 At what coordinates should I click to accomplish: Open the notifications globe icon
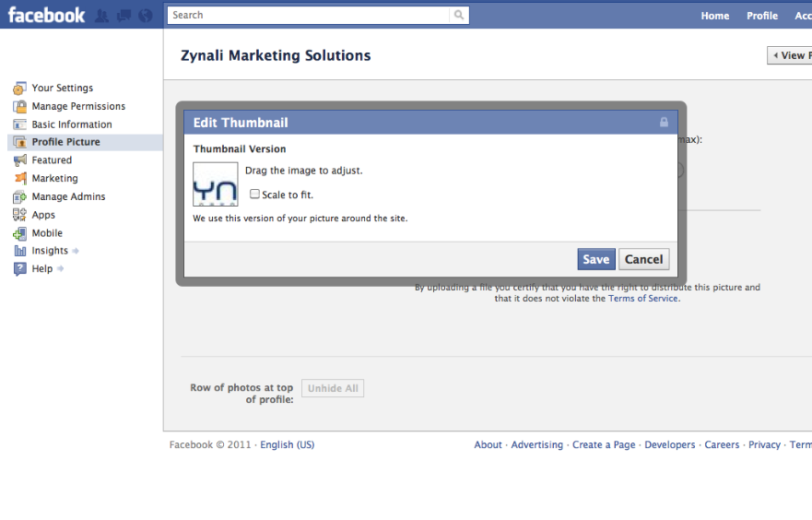[146, 16]
